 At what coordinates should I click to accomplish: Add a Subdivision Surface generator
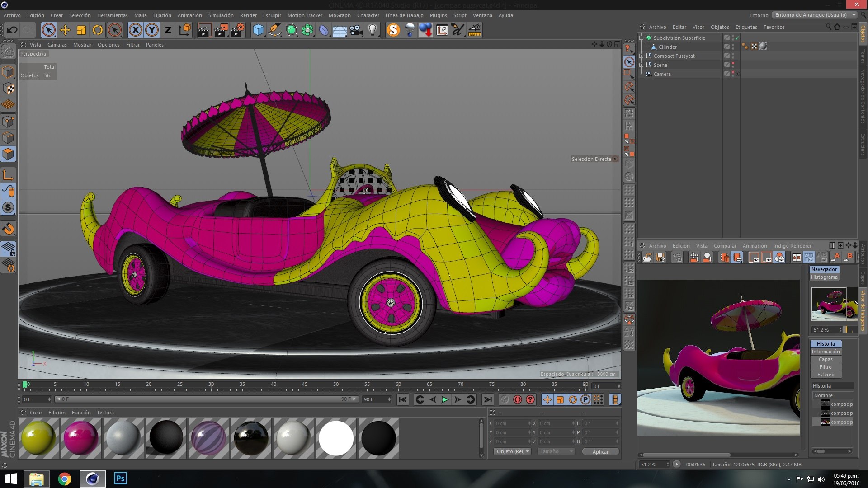291,30
